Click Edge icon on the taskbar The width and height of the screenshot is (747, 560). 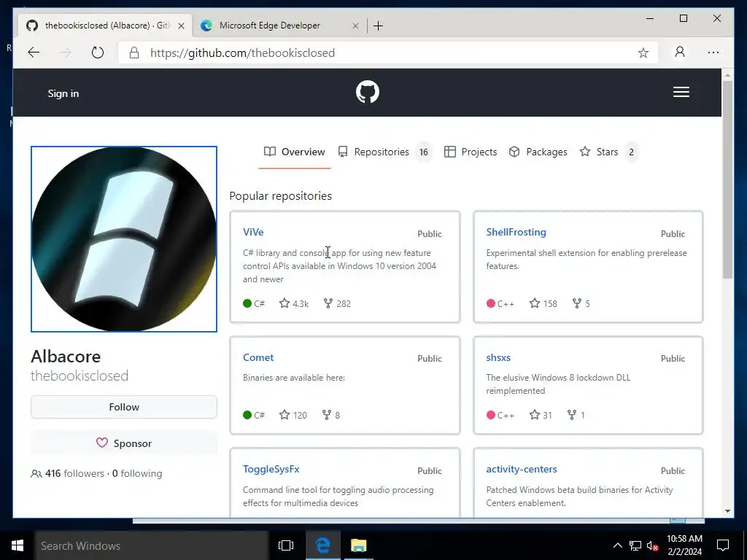323,545
